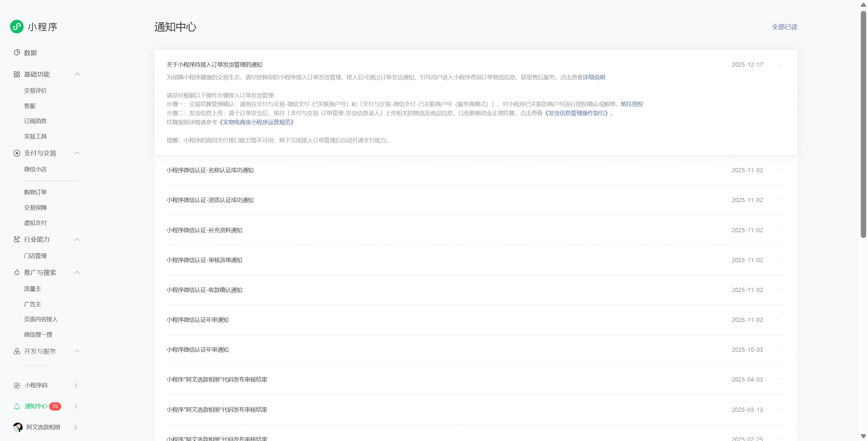Open 微信小店 in the sidebar

35,169
